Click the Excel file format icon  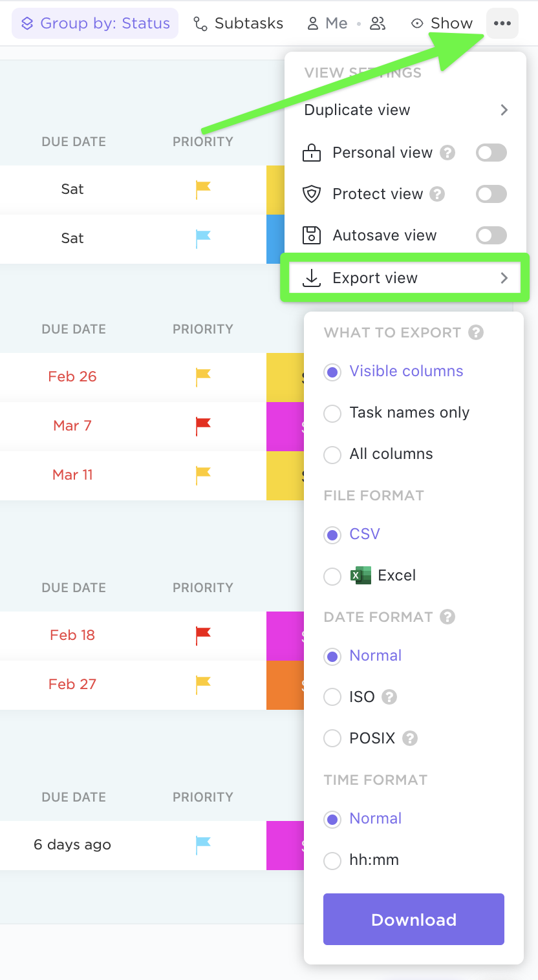click(360, 575)
